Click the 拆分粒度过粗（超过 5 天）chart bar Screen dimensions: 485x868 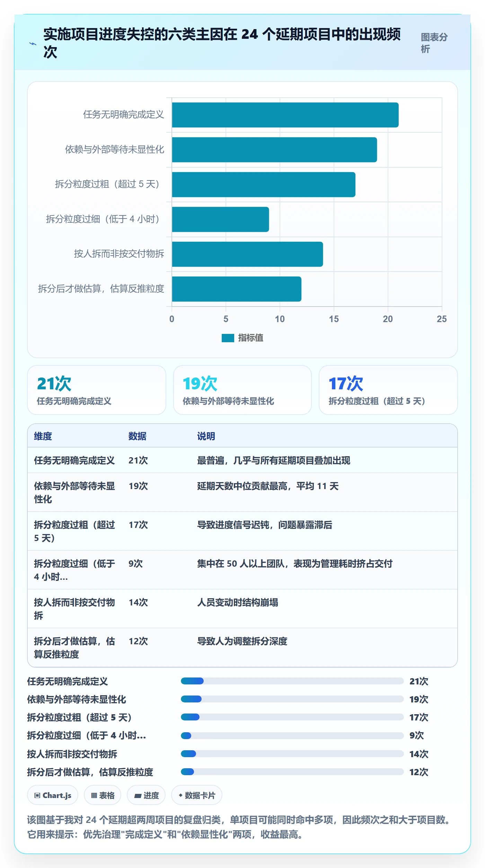pyautogui.click(x=264, y=185)
